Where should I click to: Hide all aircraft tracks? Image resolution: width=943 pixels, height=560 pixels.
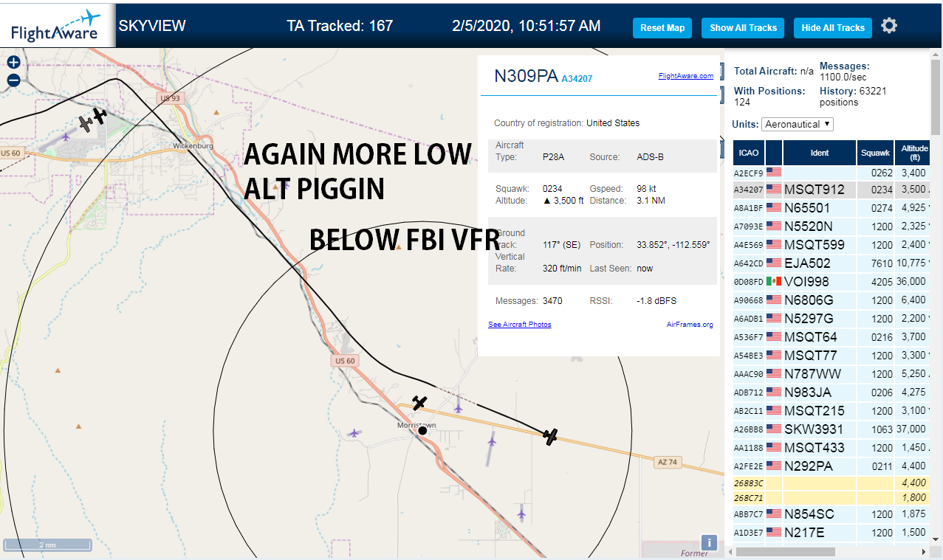[833, 28]
